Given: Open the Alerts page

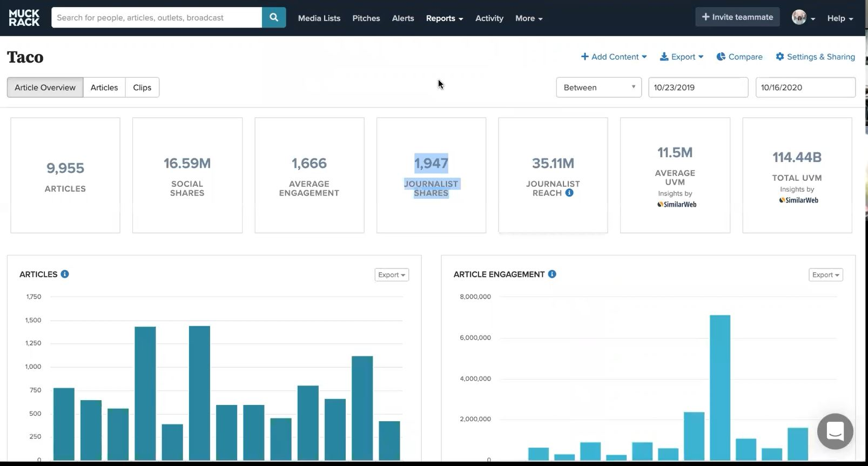Looking at the screenshot, I should [x=403, y=18].
